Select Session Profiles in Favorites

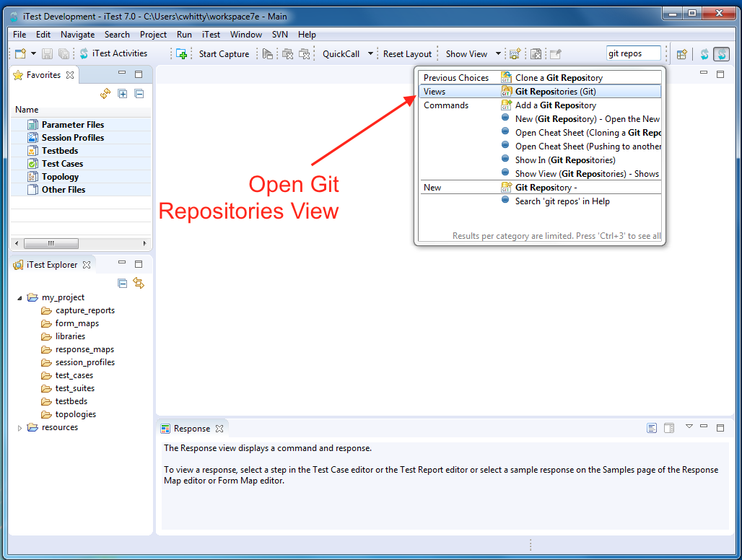coord(80,138)
